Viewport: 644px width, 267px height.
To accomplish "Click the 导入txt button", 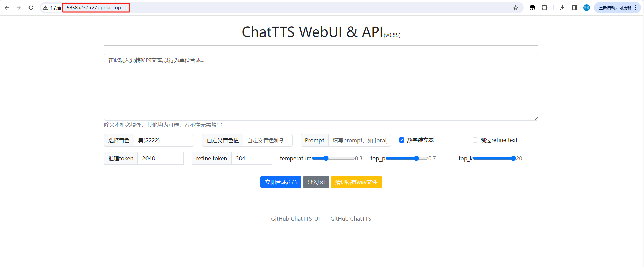I will tap(316, 182).
